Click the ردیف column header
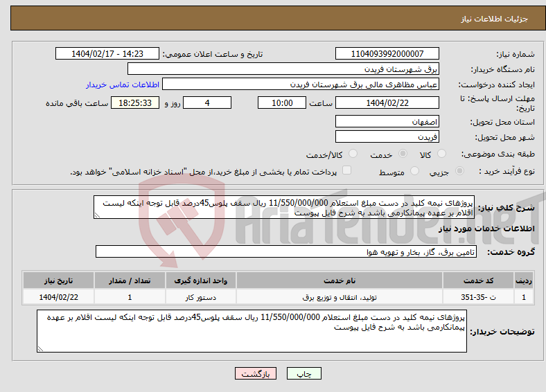This screenshot has width=546, height=392. tap(524, 280)
